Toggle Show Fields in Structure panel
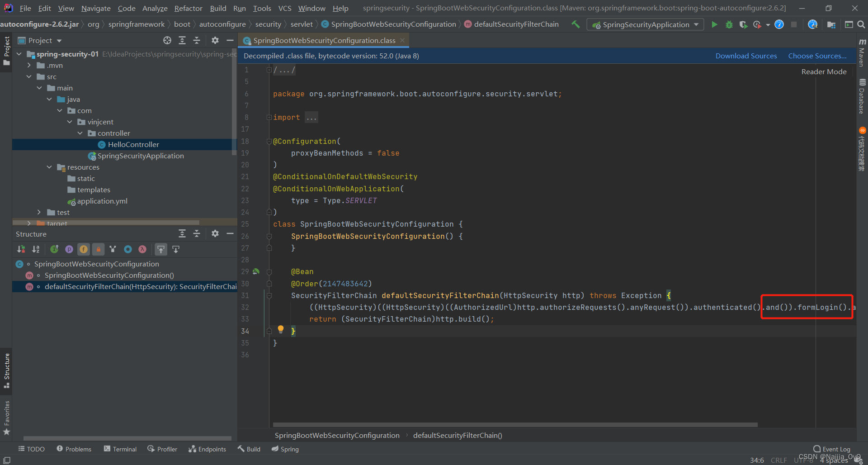 point(84,249)
